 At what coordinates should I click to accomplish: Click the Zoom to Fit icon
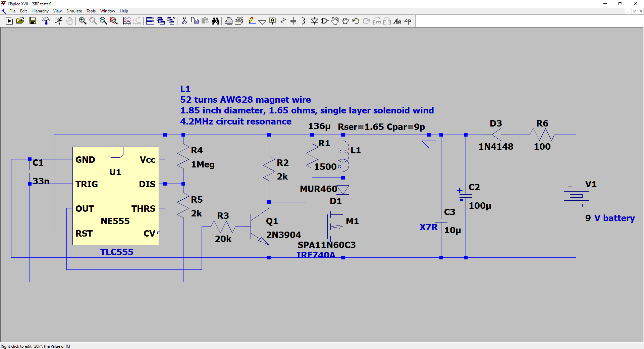pos(114,21)
